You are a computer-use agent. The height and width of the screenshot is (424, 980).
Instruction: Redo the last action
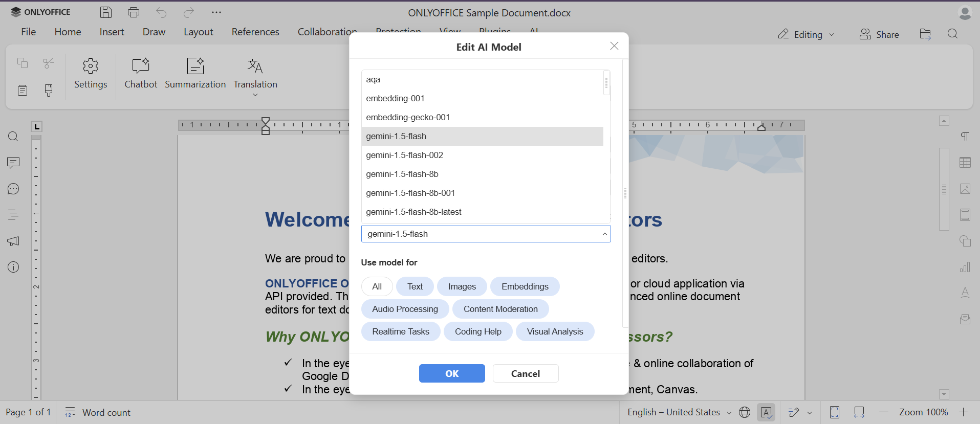pos(189,12)
